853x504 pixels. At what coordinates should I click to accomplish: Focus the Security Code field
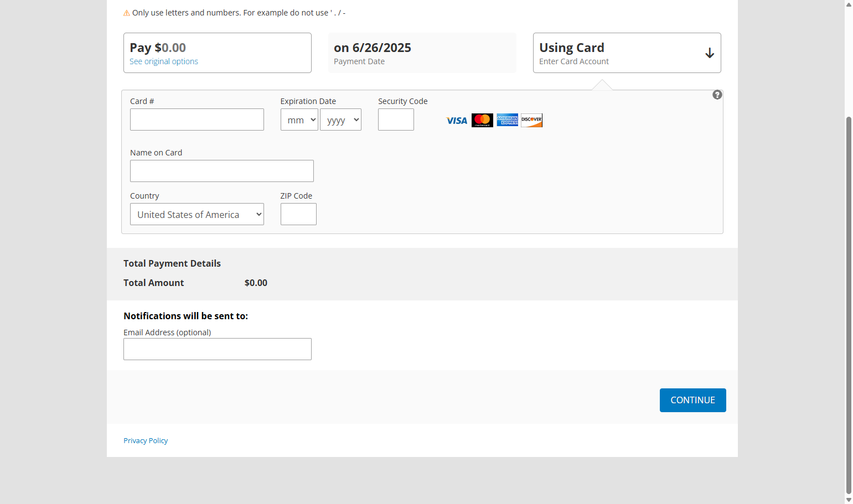click(x=396, y=119)
